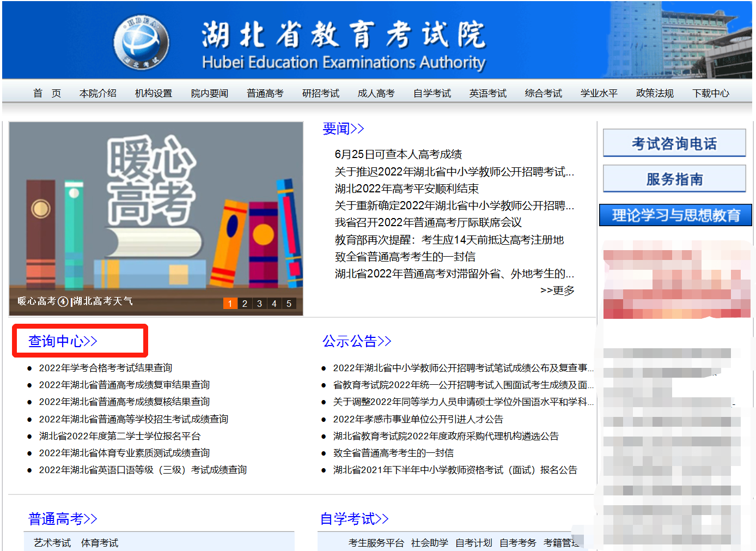
Task: Open the 普通高考>> section heading
Action: 63,519
